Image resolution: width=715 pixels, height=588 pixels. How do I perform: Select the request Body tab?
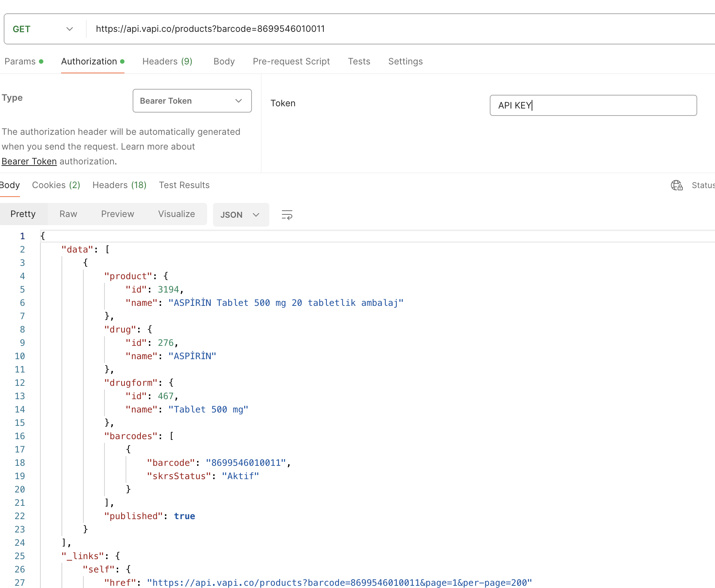click(x=224, y=61)
